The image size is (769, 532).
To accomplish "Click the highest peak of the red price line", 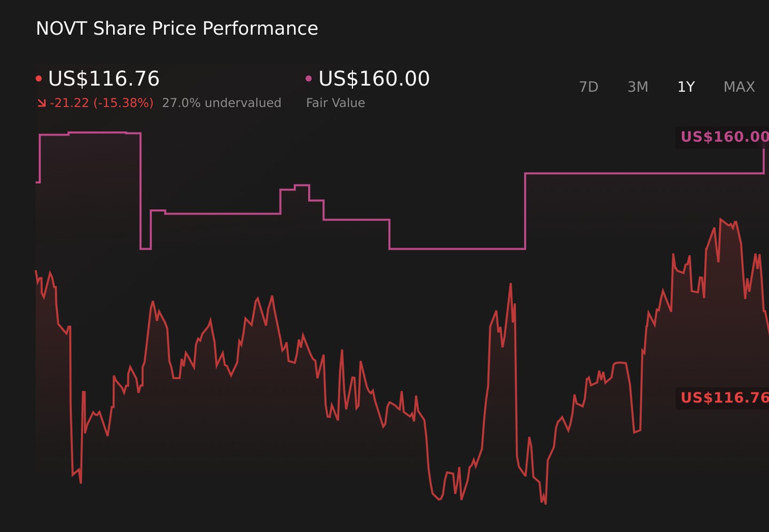I will (x=720, y=219).
